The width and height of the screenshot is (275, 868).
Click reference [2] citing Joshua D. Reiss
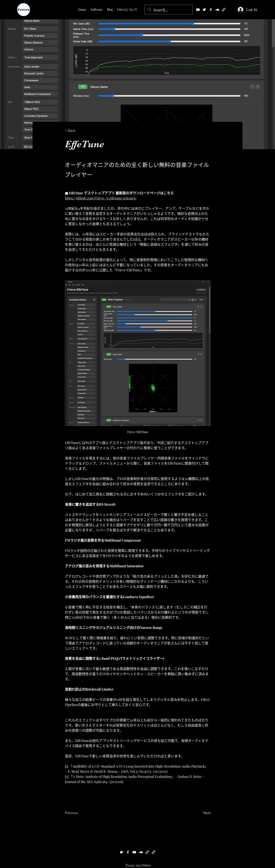click(135, 779)
